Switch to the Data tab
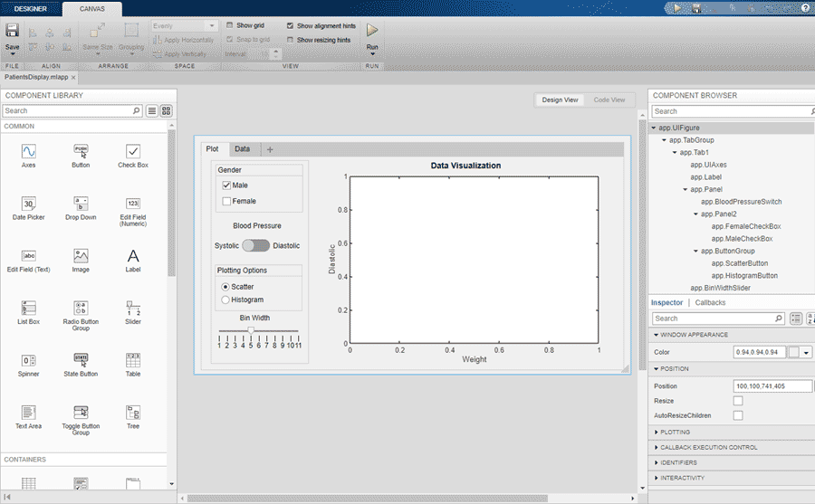Viewport: 815px width, 504px height. click(242, 149)
